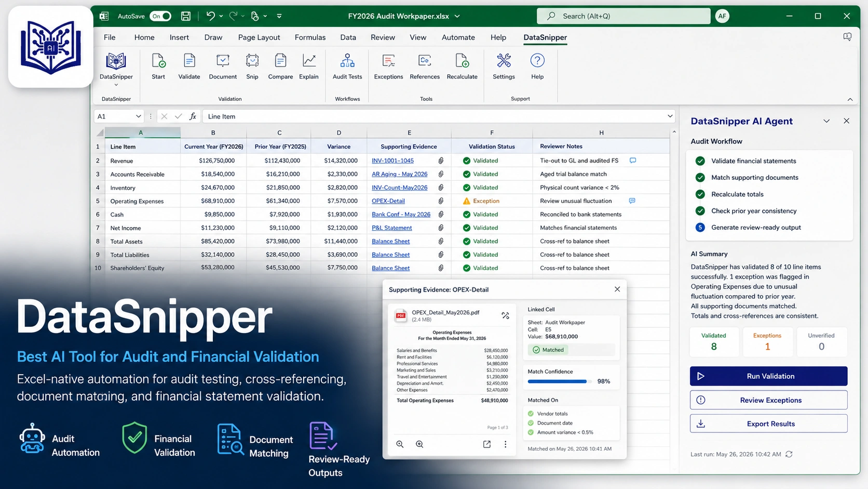This screenshot has height=489, width=868.
Task: Open Audit Tests workflows
Action: pos(347,67)
